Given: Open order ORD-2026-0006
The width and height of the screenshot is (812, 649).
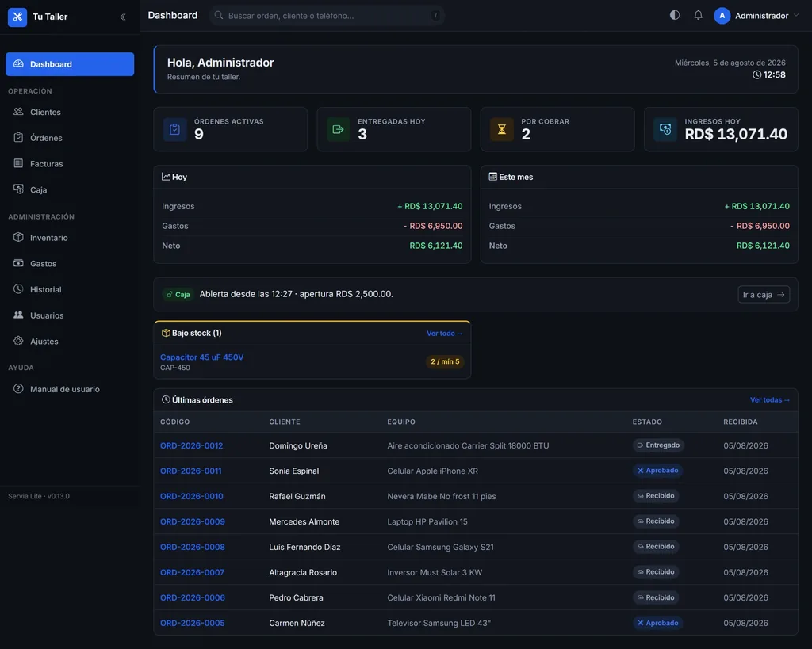Looking at the screenshot, I should (x=193, y=597).
